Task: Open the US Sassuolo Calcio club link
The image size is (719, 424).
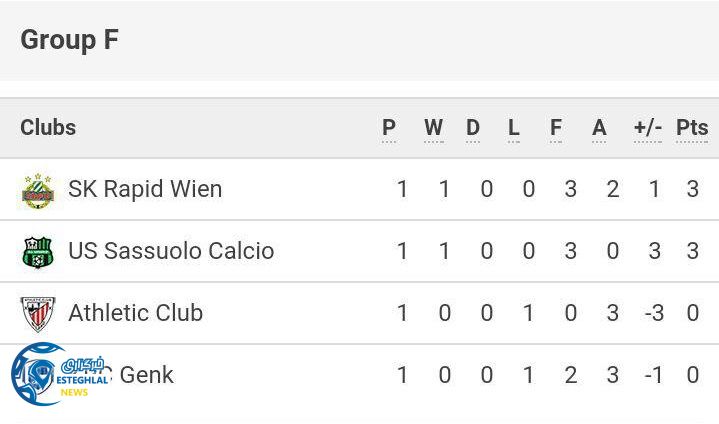Action: pos(171,251)
